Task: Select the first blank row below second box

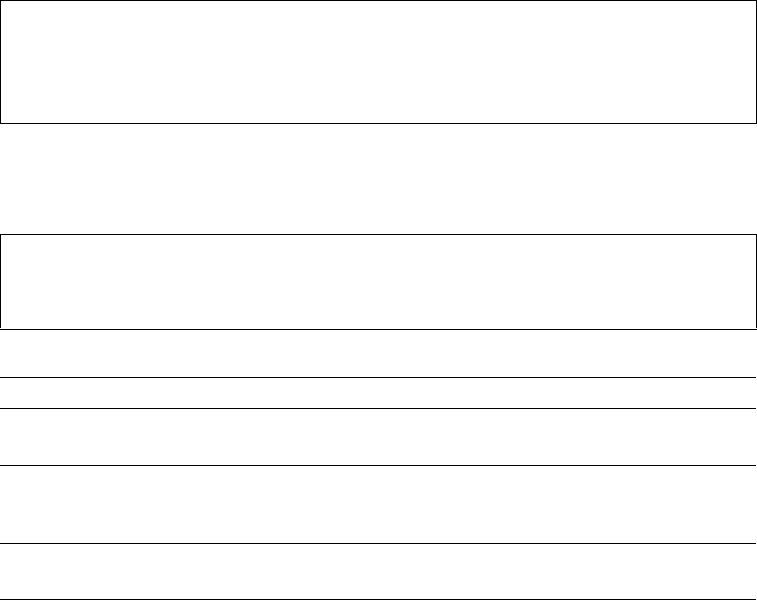Action: (x=378, y=354)
